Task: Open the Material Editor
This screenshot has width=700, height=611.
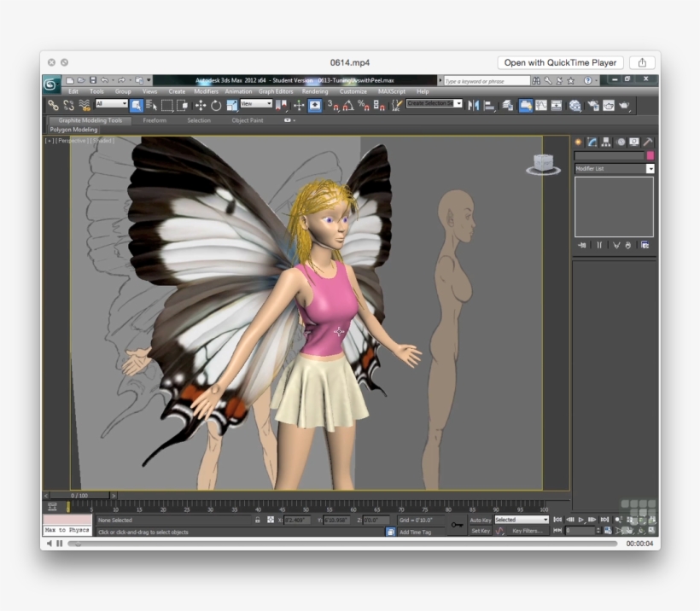Action: [575, 104]
